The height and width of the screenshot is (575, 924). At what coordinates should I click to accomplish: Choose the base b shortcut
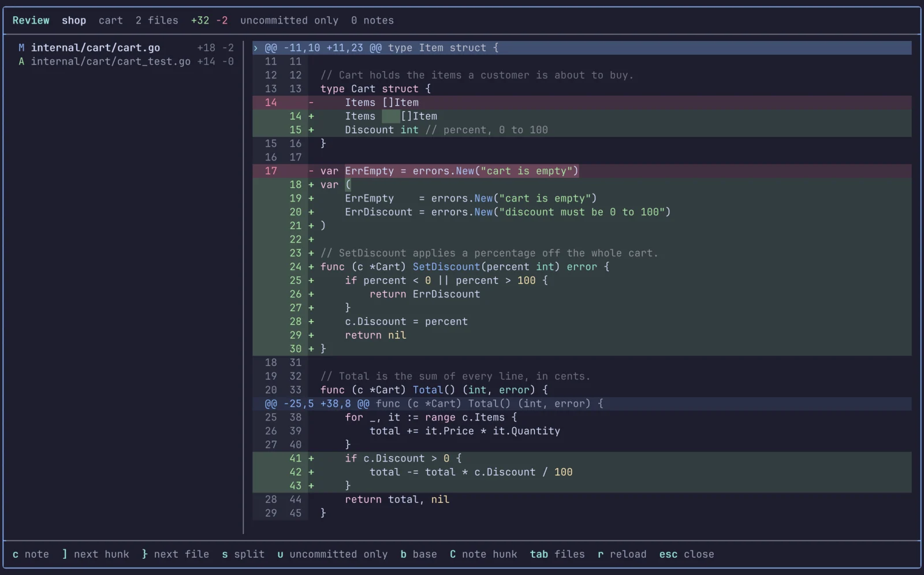pos(419,554)
